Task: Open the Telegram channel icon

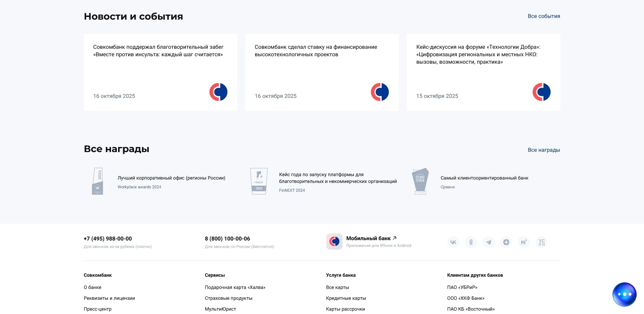Action: click(x=489, y=242)
